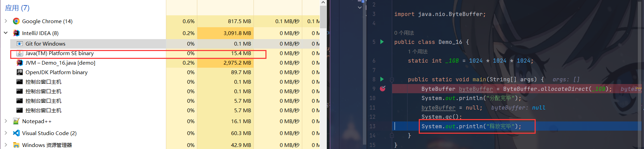
Task: Click the Visual Studio Code icon
Action: (16, 133)
